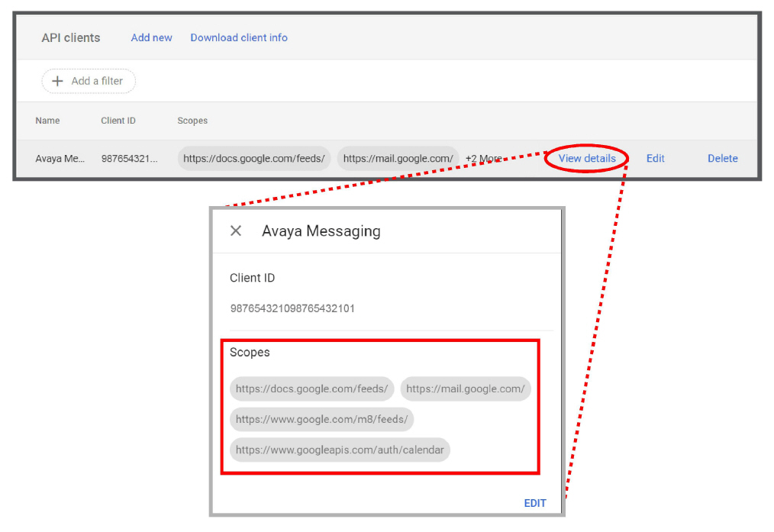Delete the Avaya API client
This screenshot has width=774, height=532.
point(723,159)
